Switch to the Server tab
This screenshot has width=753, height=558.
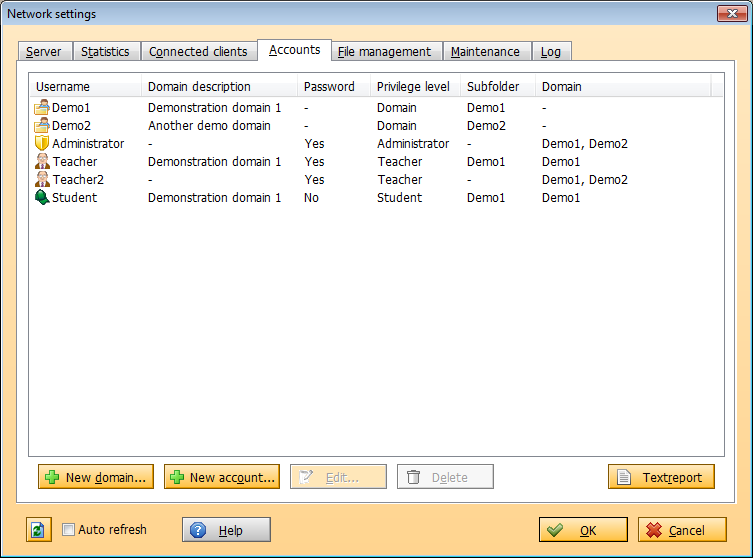[44, 52]
